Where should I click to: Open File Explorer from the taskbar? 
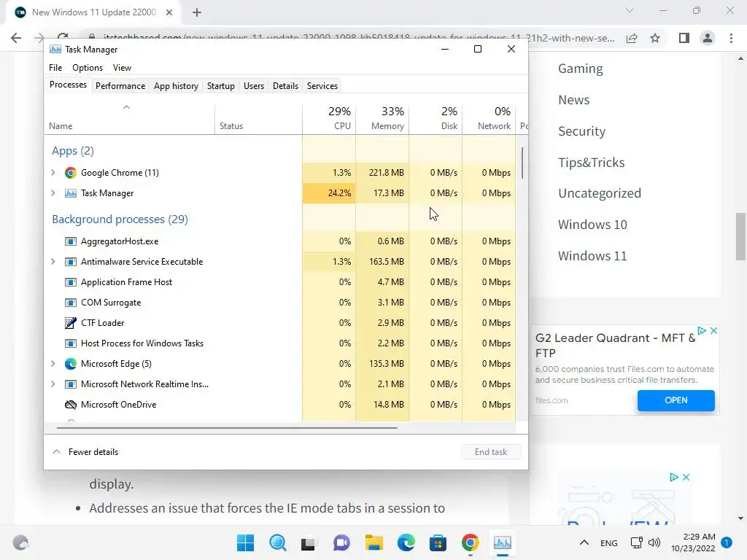tap(374, 542)
